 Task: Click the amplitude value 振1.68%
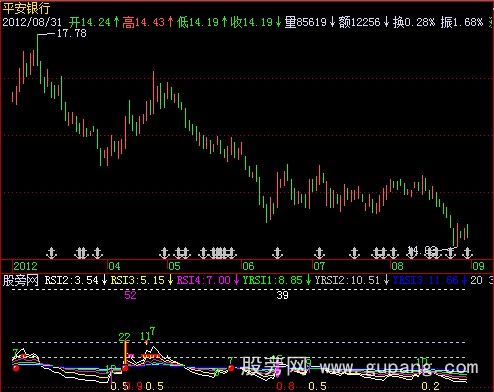coord(462,22)
